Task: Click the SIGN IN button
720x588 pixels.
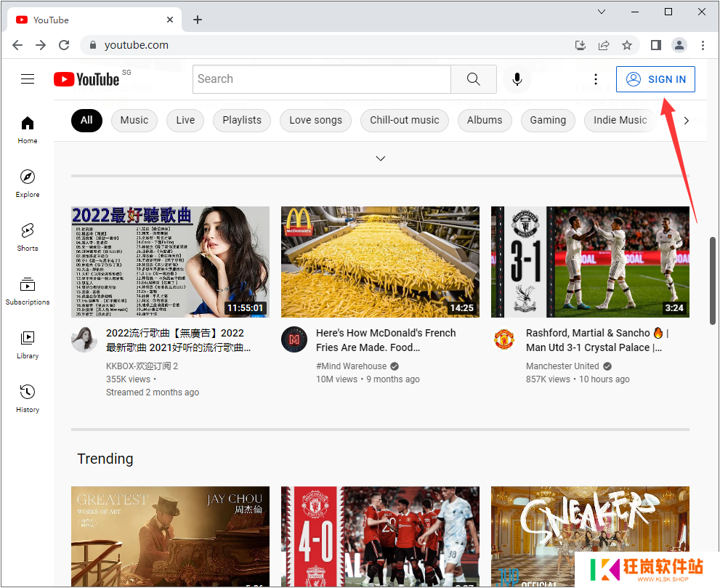Action: (x=655, y=79)
